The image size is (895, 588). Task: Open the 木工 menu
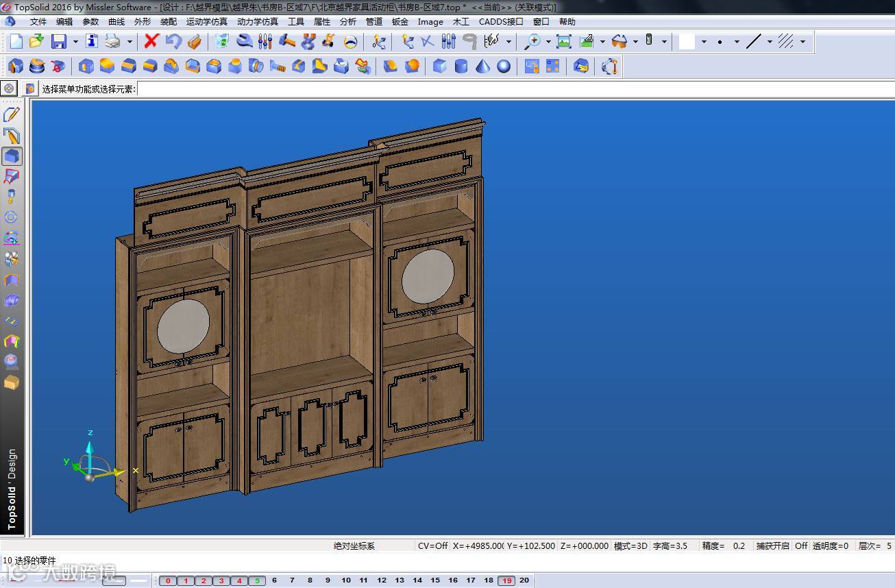tap(461, 22)
